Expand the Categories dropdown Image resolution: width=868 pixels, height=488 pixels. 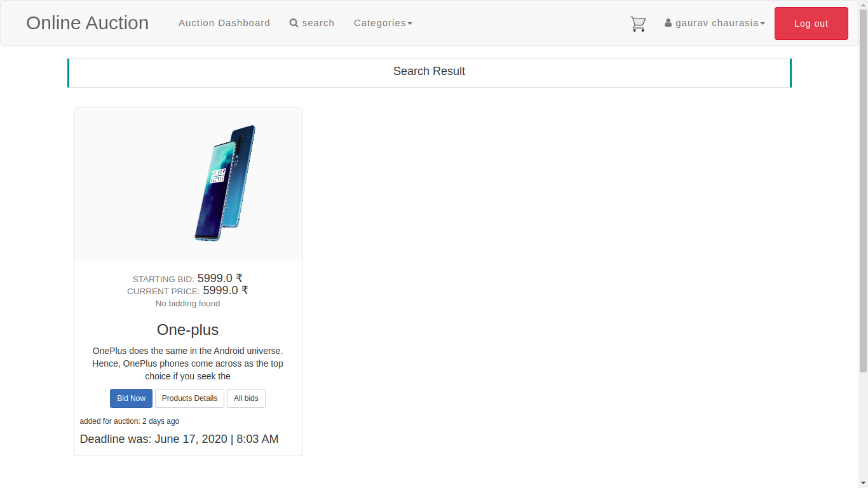coord(383,23)
